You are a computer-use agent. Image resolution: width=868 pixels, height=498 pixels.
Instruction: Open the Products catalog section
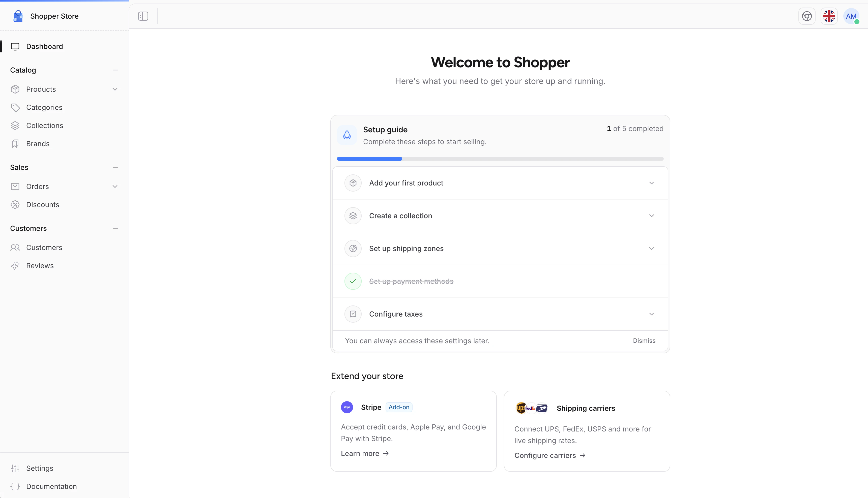click(41, 89)
